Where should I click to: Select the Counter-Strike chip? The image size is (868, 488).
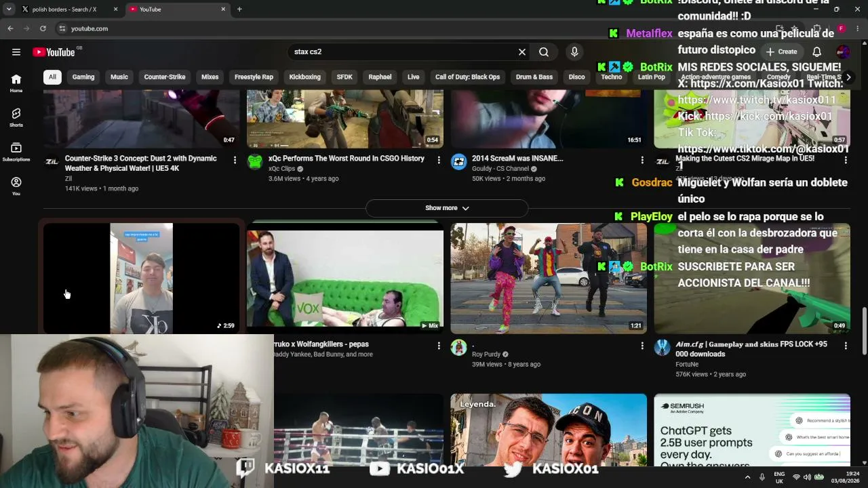tap(165, 77)
